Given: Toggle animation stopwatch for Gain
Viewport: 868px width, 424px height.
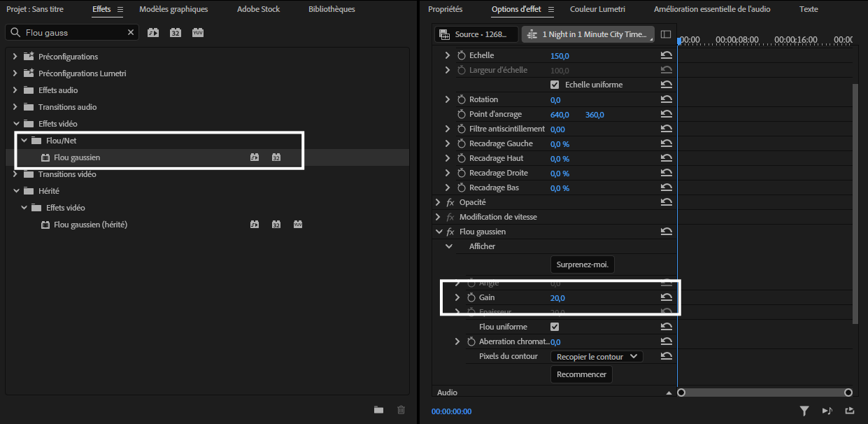Looking at the screenshot, I should [471, 298].
